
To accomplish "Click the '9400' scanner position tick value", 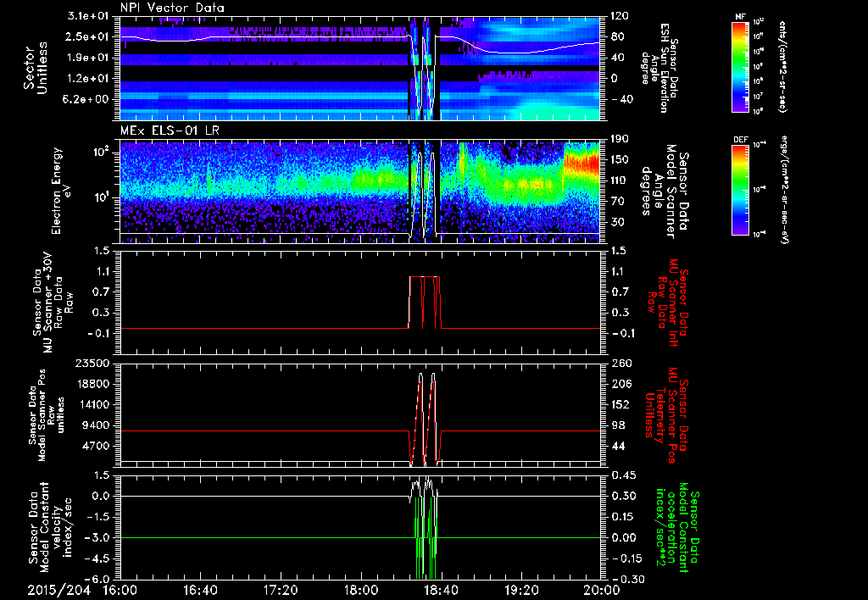I will (x=97, y=425).
